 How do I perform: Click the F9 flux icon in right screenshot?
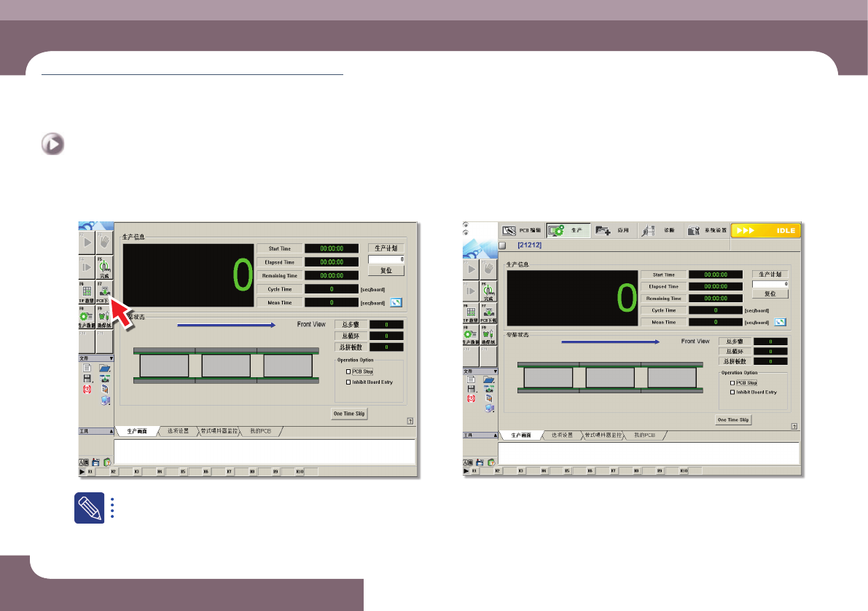coord(488,335)
